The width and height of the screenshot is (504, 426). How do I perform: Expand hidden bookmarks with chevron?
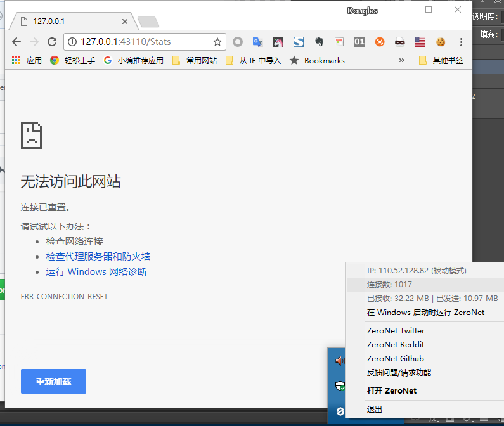(401, 60)
